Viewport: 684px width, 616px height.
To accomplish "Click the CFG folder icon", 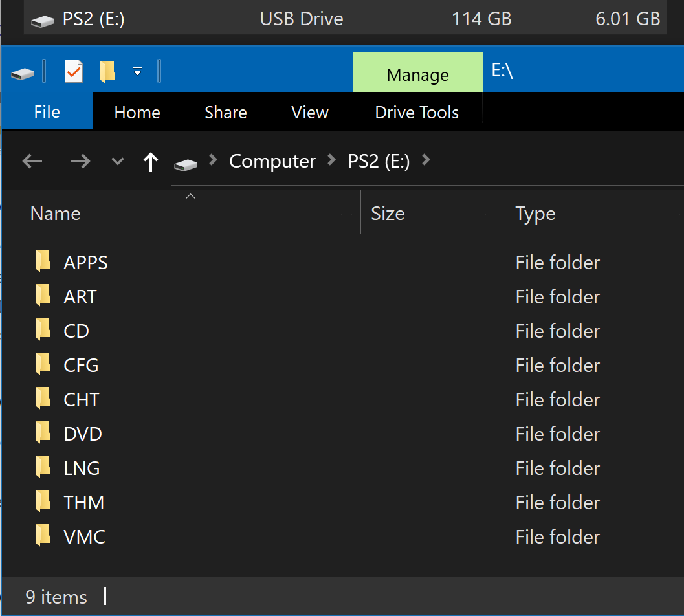I will (x=43, y=364).
